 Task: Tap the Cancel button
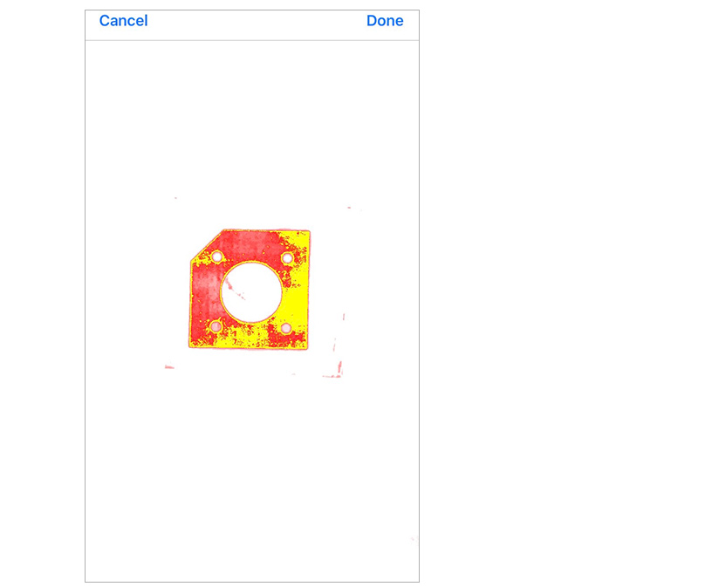[x=123, y=20]
